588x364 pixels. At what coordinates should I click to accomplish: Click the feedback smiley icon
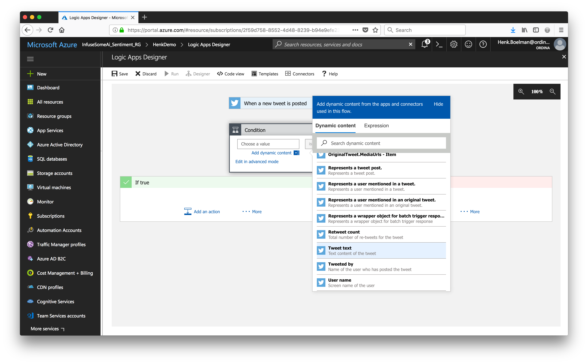[x=468, y=44]
